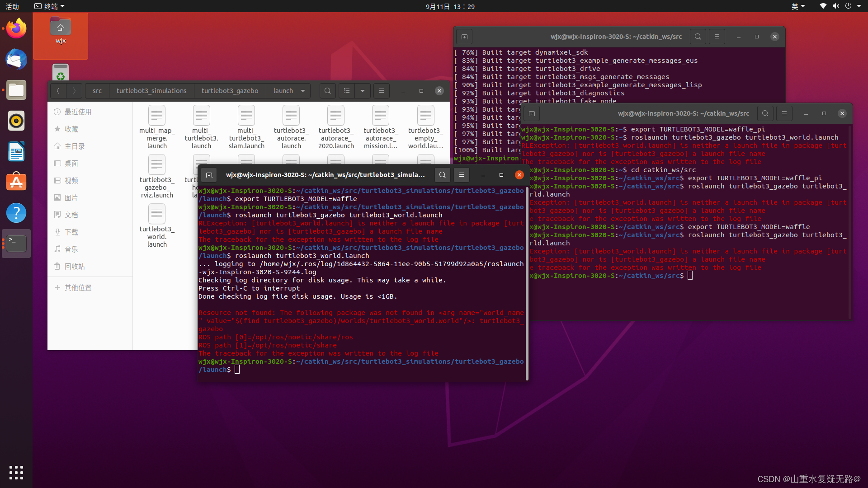This screenshot has width=868, height=488.
Task: Launch Thunderbird mail from the dock
Action: click(16, 59)
